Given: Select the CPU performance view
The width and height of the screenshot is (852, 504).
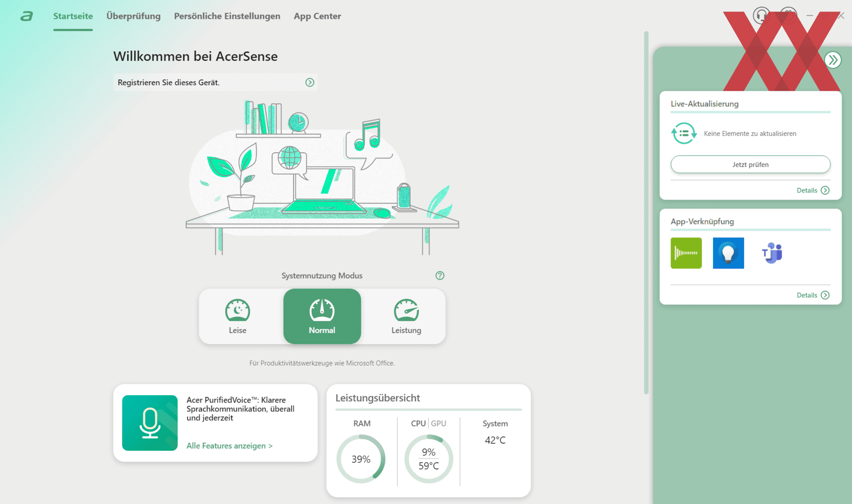Looking at the screenshot, I should click(x=418, y=423).
